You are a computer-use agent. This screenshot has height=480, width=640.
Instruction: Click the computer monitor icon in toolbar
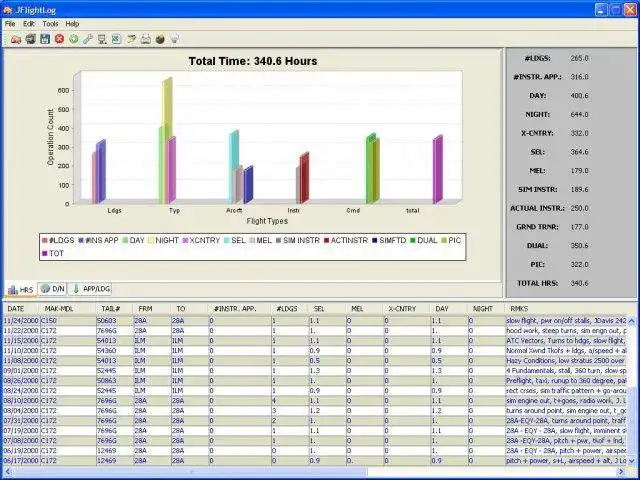click(102, 39)
